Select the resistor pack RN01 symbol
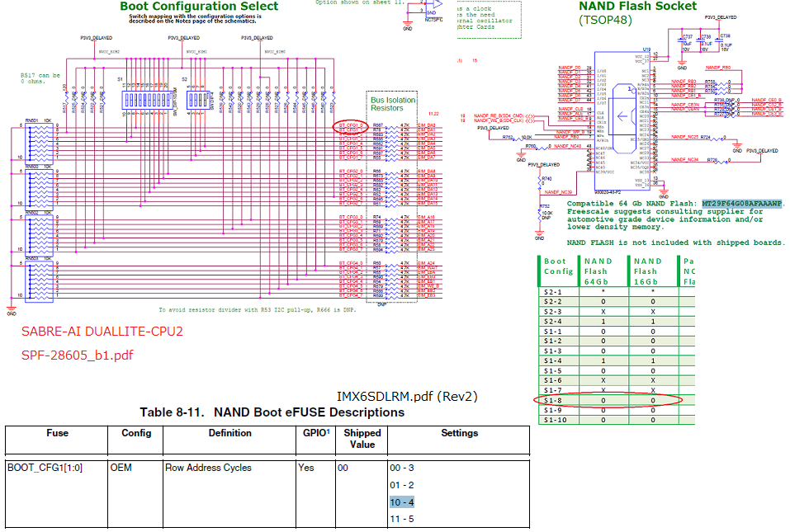 pos(37,140)
